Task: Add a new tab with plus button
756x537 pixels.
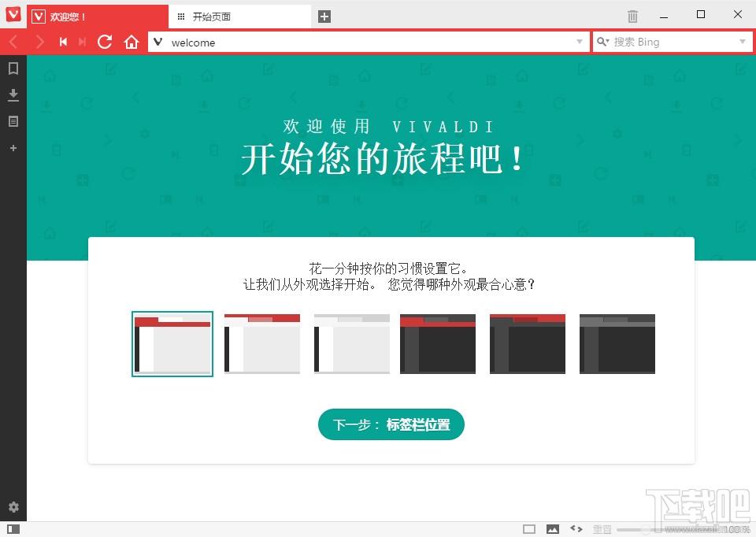Action: point(324,17)
